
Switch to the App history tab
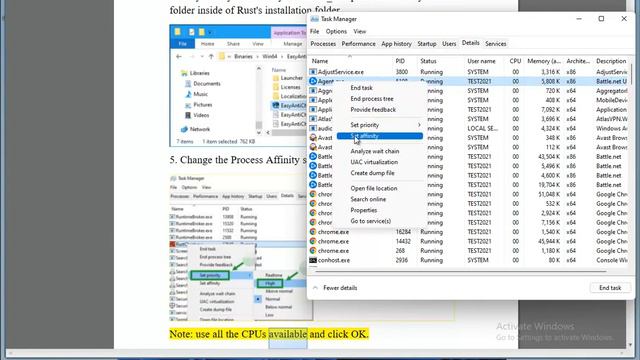coord(396,44)
